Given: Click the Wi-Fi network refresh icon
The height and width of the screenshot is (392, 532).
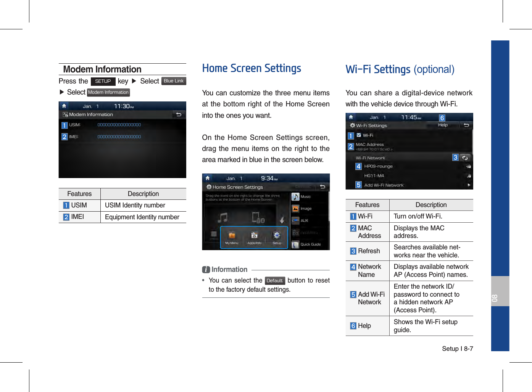Looking at the screenshot, I should [x=465, y=157].
